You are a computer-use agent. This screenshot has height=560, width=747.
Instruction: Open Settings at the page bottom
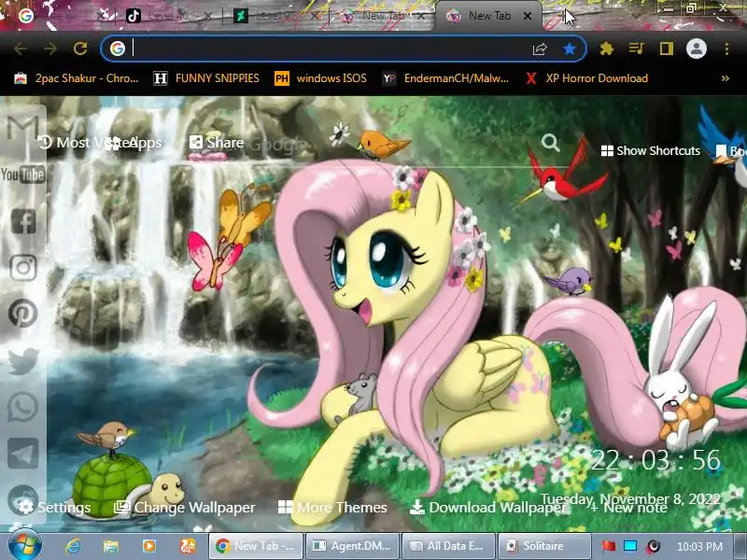click(55, 507)
